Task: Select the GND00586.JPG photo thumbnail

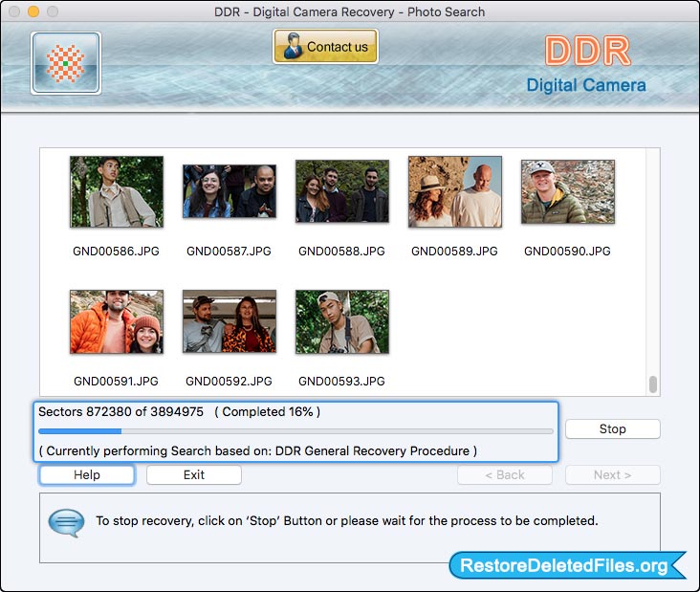Action: pos(117,191)
